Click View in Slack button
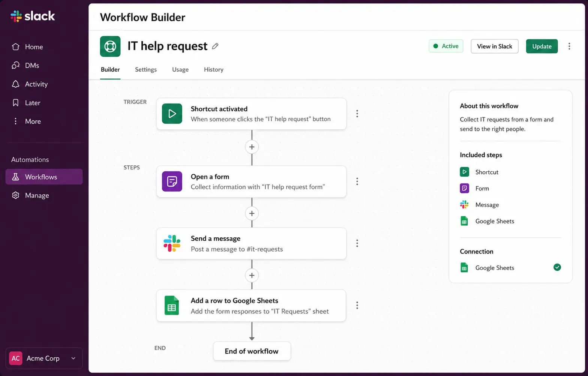Image resolution: width=588 pixels, height=376 pixels. tap(494, 46)
